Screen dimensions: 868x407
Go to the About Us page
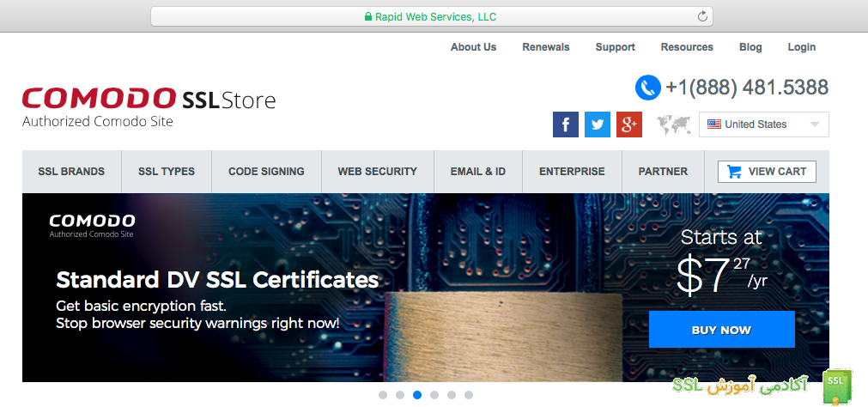[x=473, y=47]
